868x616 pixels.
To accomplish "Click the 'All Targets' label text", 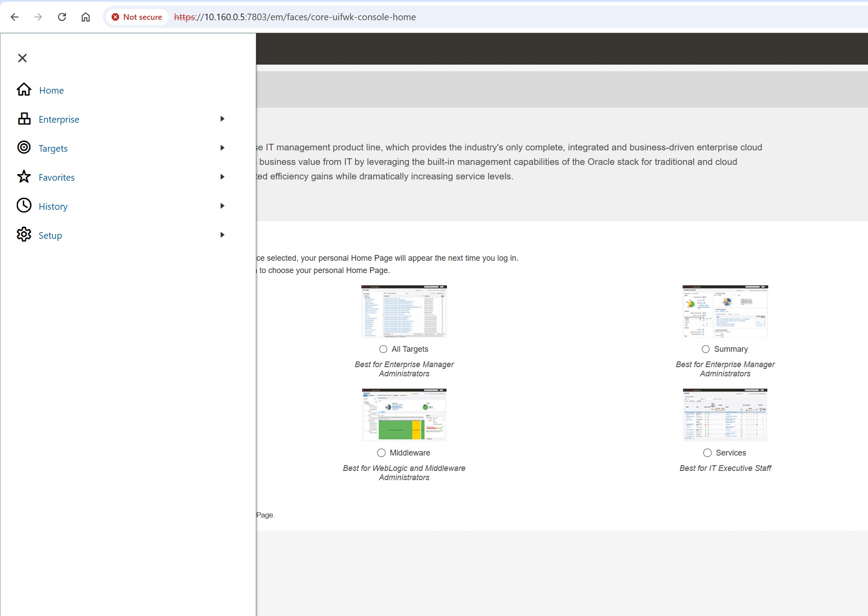I will click(x=410, y=349).
